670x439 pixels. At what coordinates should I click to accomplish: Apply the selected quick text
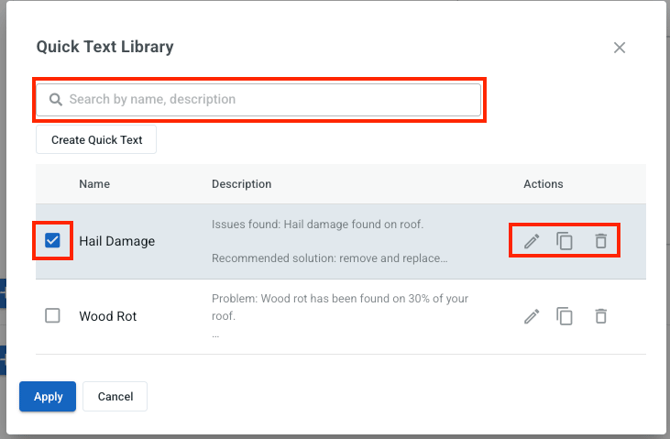[x=48, y=396]
